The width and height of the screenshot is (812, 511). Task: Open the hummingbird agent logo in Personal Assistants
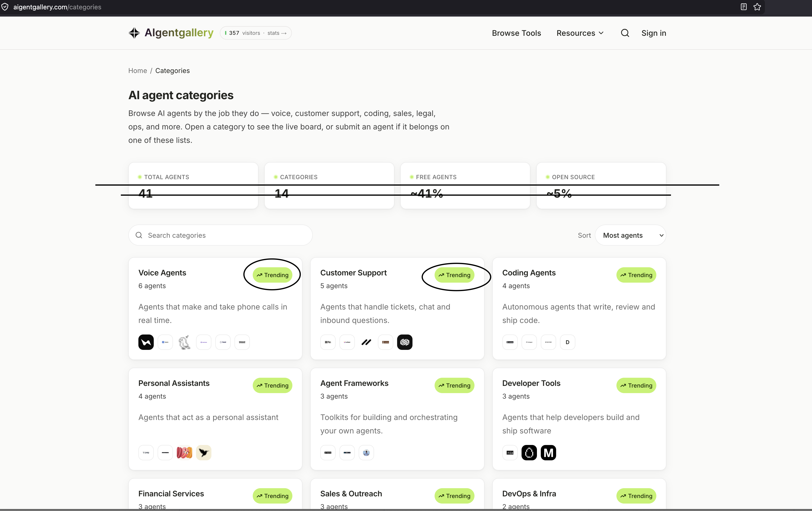pyautogui.click(x=204, y=453)
